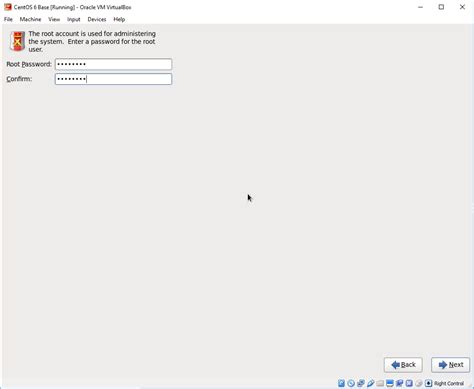Image resolution: width=474 pixels, height=389 pixels.
Task: Open the network adapters status icon
Action: click(x=361, y=383)
